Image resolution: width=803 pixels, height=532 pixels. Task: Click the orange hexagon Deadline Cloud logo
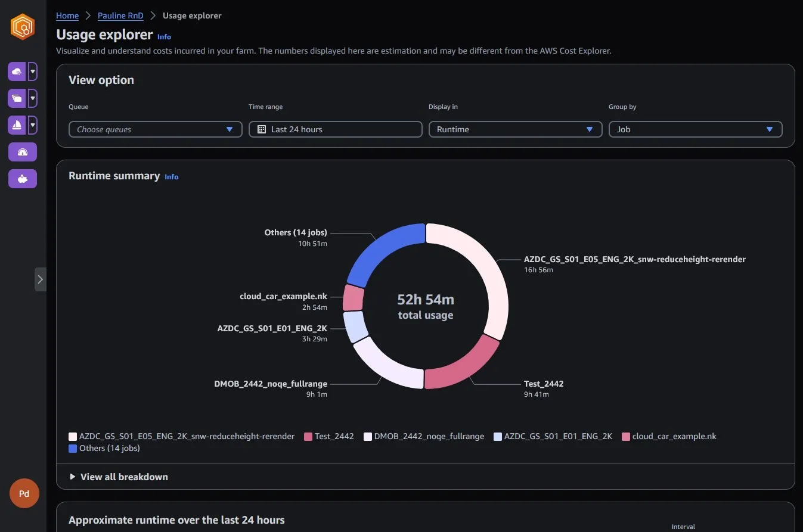(23, 27)
